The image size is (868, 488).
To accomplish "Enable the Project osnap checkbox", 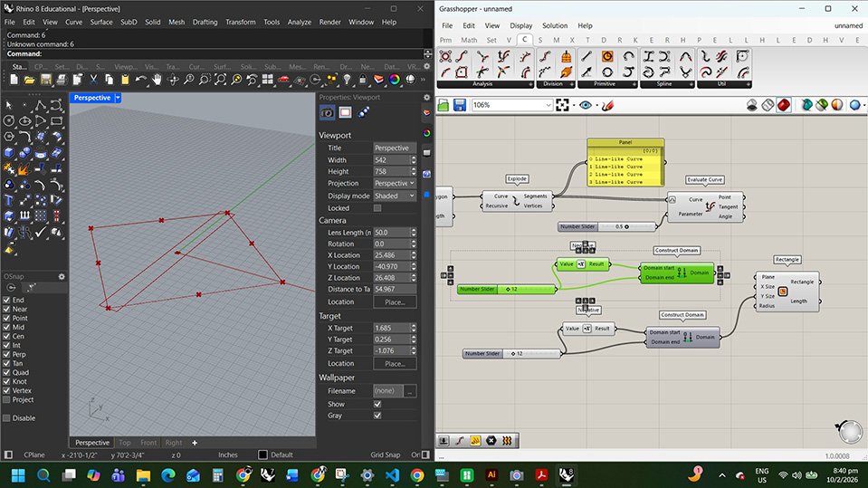I will pos(7,399).
